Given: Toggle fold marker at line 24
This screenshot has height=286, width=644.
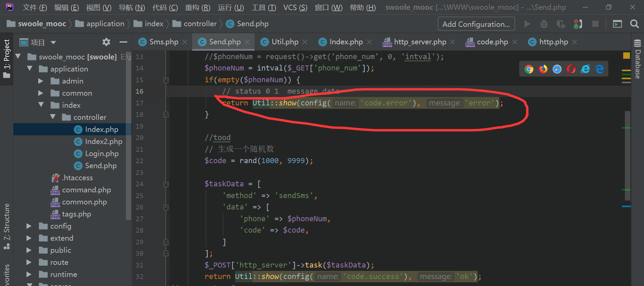Looking at the screenshot, I should click(x=166, y=184).
